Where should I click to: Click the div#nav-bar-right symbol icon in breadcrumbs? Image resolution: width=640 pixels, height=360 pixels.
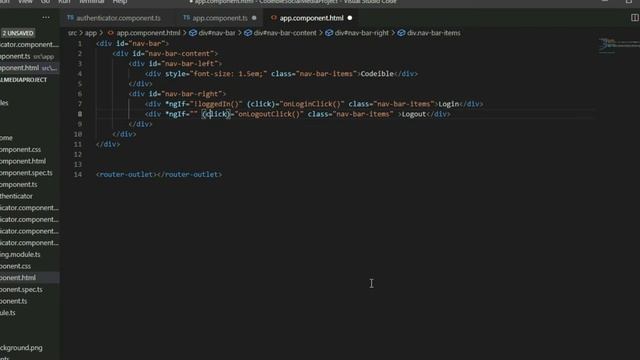point(329,33)
